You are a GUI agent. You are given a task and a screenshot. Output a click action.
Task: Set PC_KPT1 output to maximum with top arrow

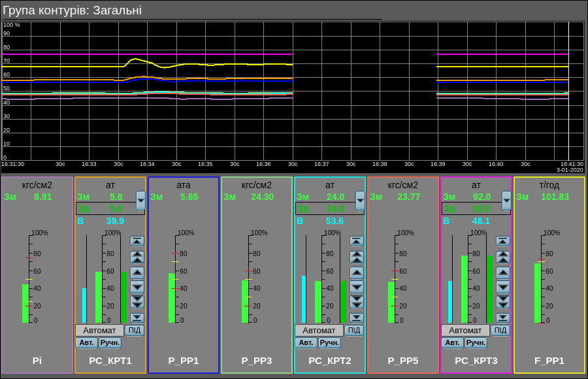click(x=137, y=240)
